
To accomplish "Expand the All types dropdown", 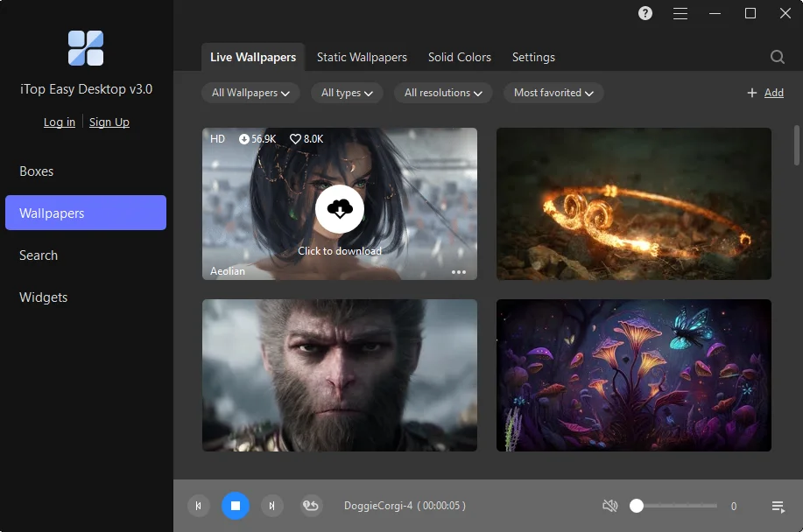I will (347, 93).
